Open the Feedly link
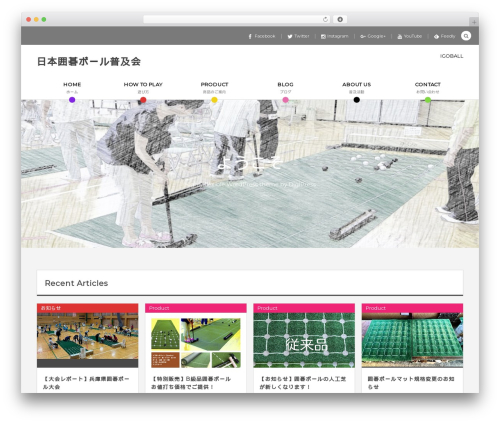This screenshot has width=500, height=423. (x=444, y=36)
